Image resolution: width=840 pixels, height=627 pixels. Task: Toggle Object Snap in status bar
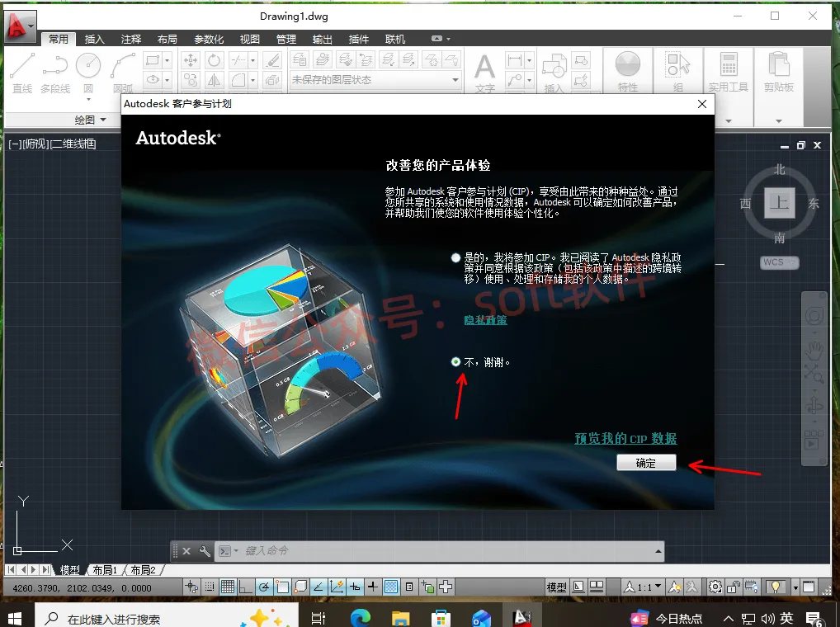(x=282, y=587)
